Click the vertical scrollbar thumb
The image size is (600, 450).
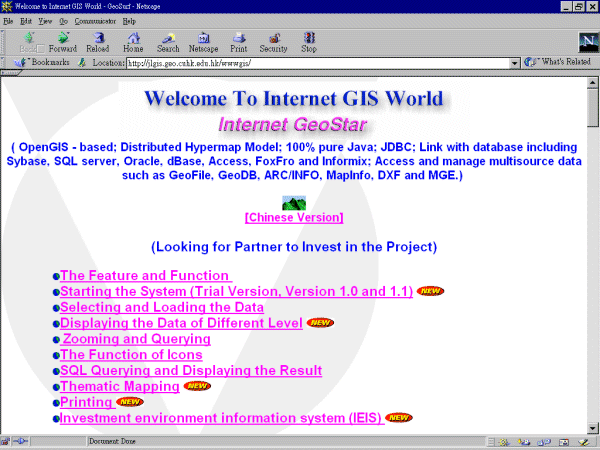coord(593,108)
